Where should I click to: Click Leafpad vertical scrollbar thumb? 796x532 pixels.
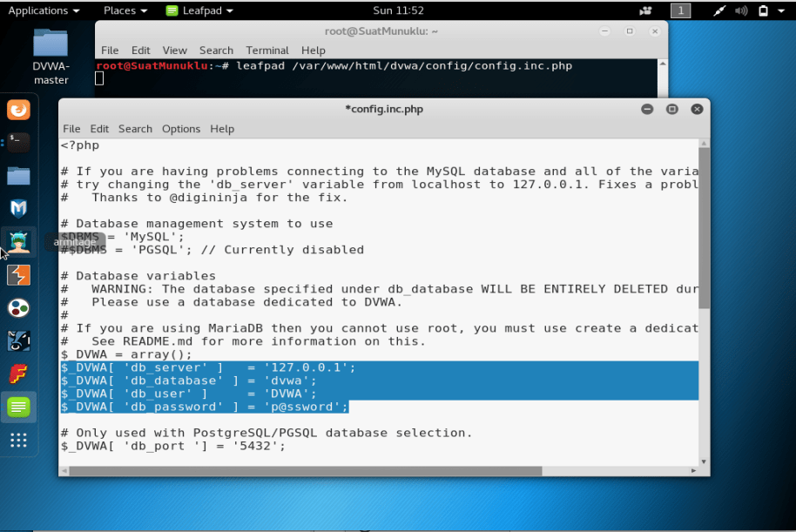(x=704, y=228)
